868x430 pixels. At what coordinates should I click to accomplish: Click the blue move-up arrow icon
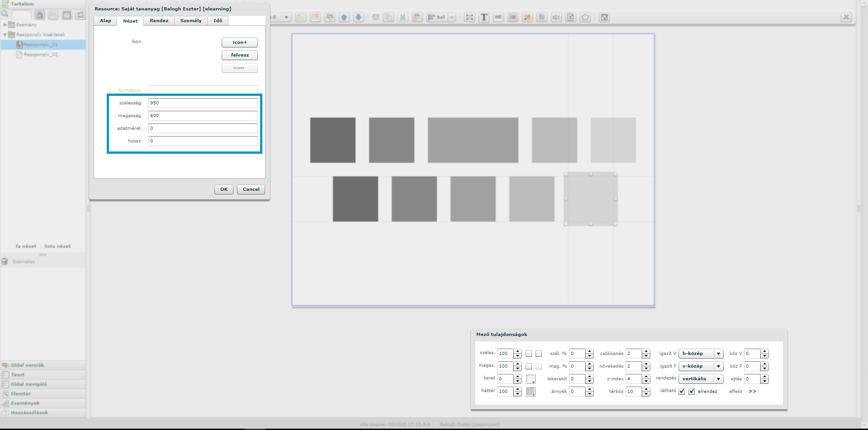click(x=344, y=17)
